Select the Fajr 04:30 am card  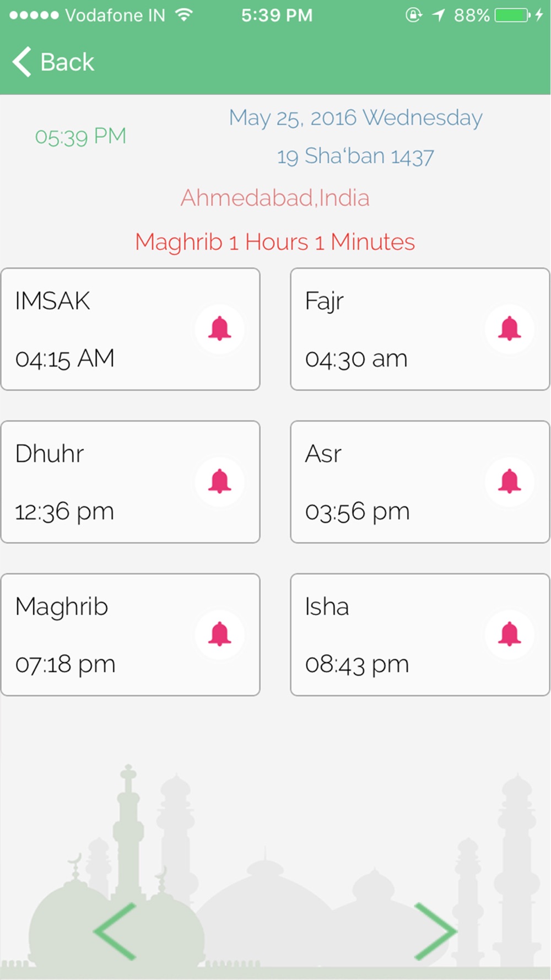click(x=386, y=329)
